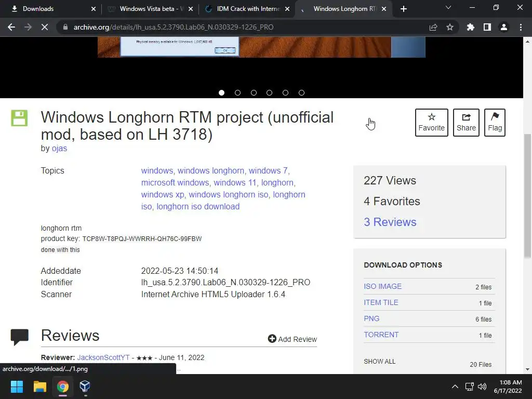Open the 'windows longhorn' topic link
The height and width of the screenshot is (399, 532).
pos(211,170)
